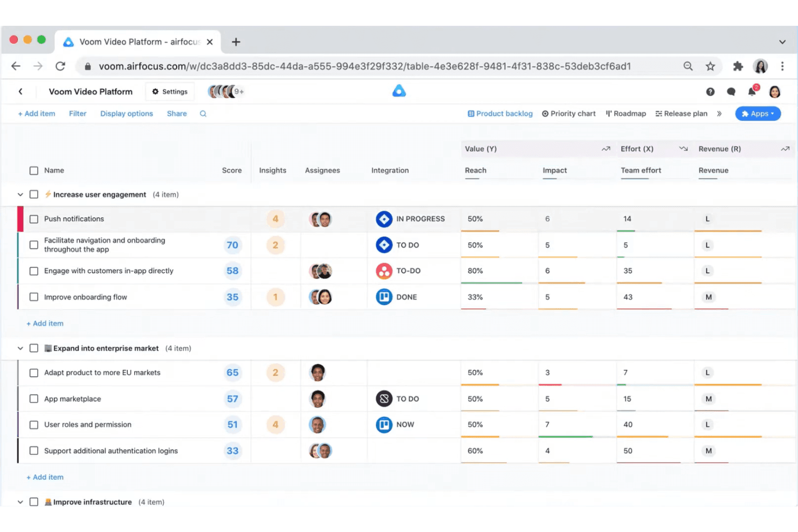Image resolution: width=798 pixels, height=532 pixels.
Task: Click the Asana icon on Engage with customers row
Action: coord(384,271)
